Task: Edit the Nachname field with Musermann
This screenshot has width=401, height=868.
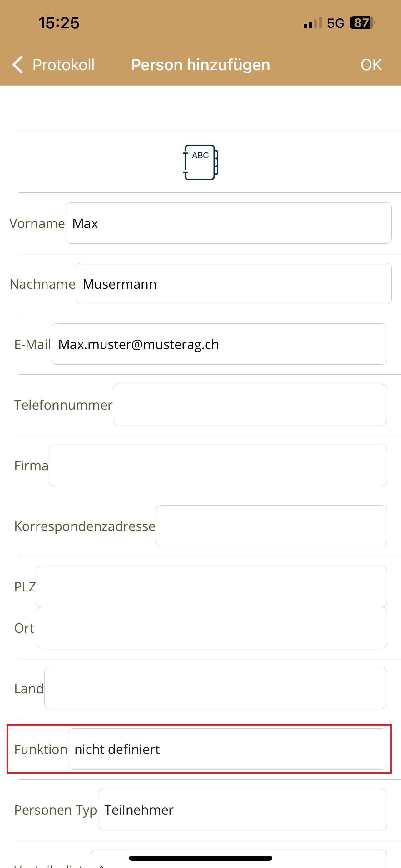Action: click(x=233, y=284)
